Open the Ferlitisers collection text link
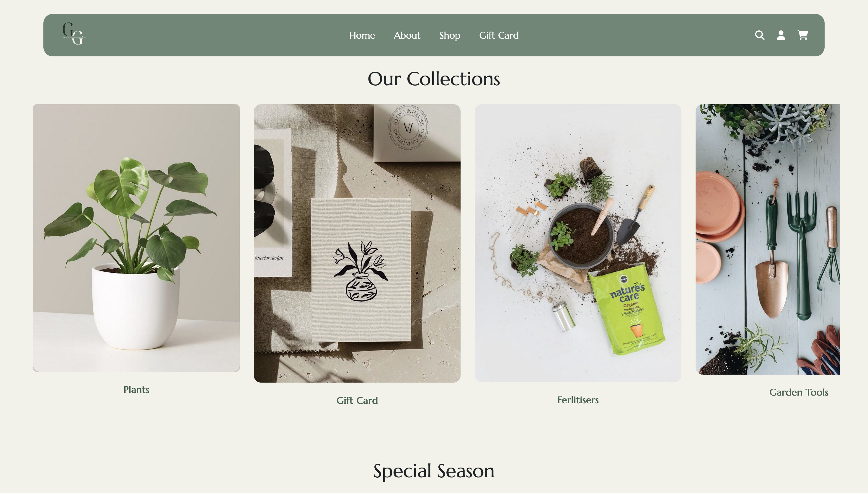868x493 pixels. (x=578, y=400)
